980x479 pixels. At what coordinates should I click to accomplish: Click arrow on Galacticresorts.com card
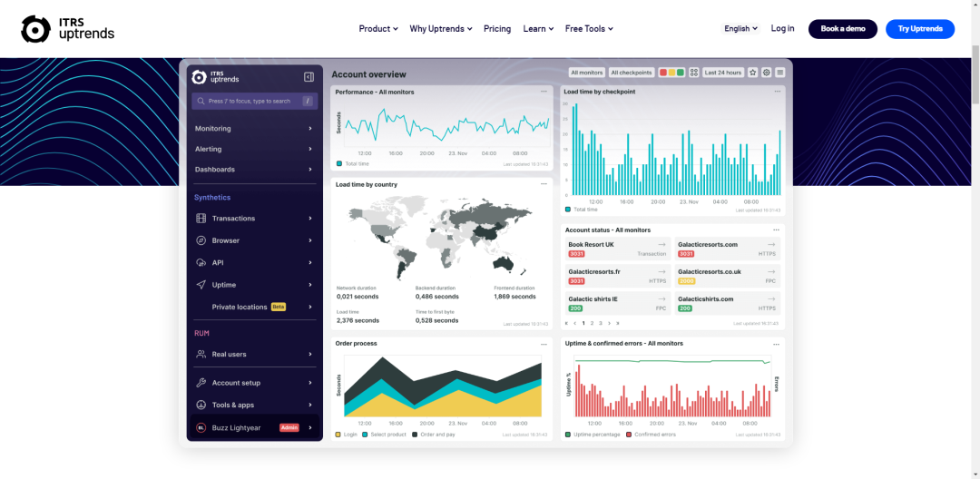771,245
